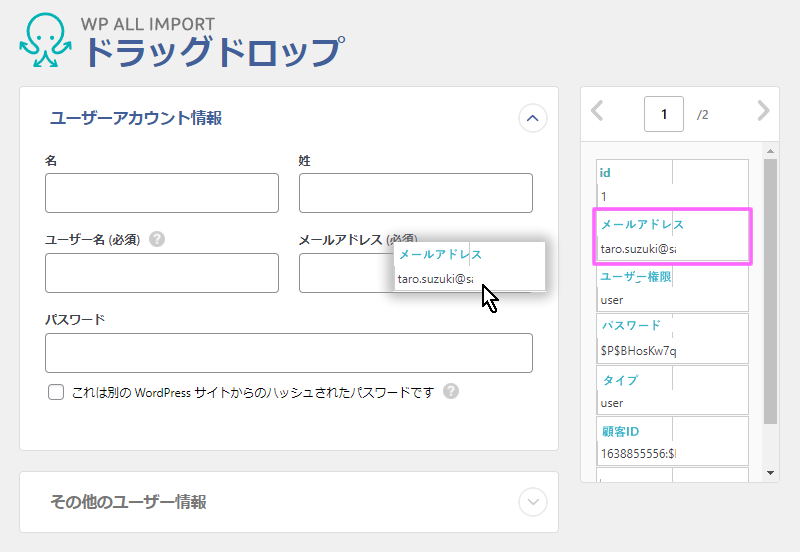Image resolution: width=800 pixels, height=552 pixels.
Task: Open help icon beside hashed password checkbox
Action: tap(451, 391)
